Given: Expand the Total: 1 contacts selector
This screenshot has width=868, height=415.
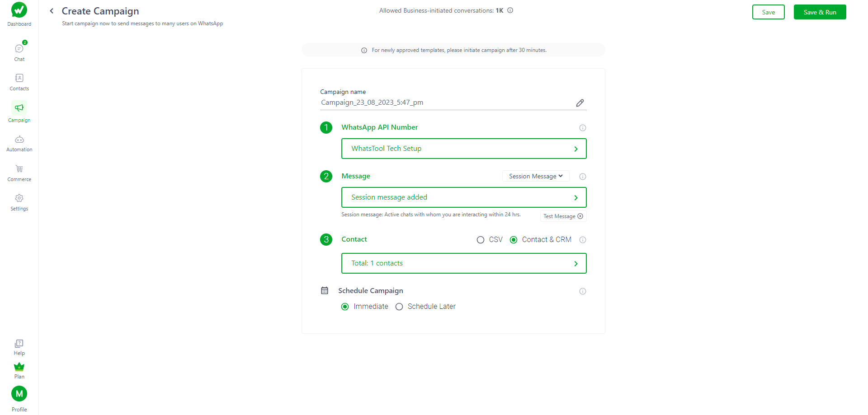Looking at the screenshot, I should point(463,263).
